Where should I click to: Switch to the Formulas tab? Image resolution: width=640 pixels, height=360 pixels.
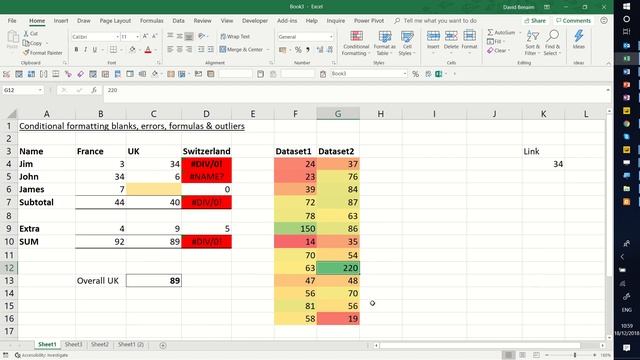[151, 20]
